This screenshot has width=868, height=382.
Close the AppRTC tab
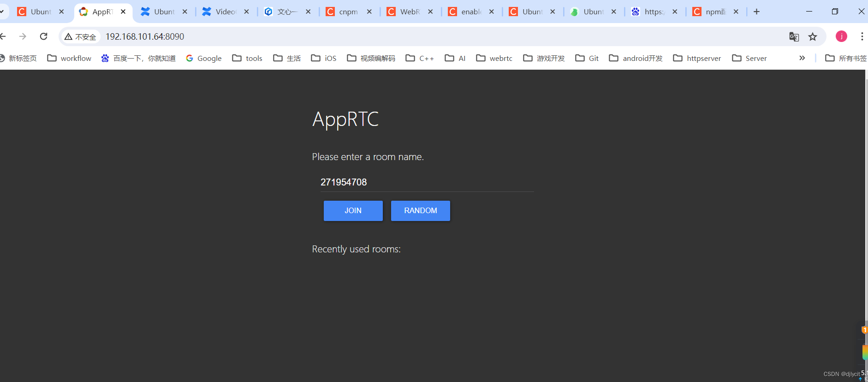123,12
